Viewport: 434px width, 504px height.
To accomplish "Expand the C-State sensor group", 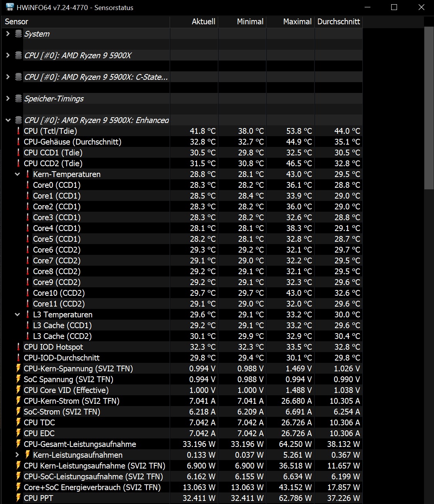I will coord(8,77).
